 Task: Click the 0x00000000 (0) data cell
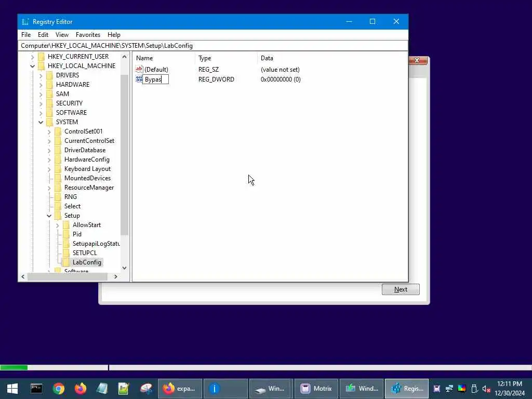(x=281, y=79)
